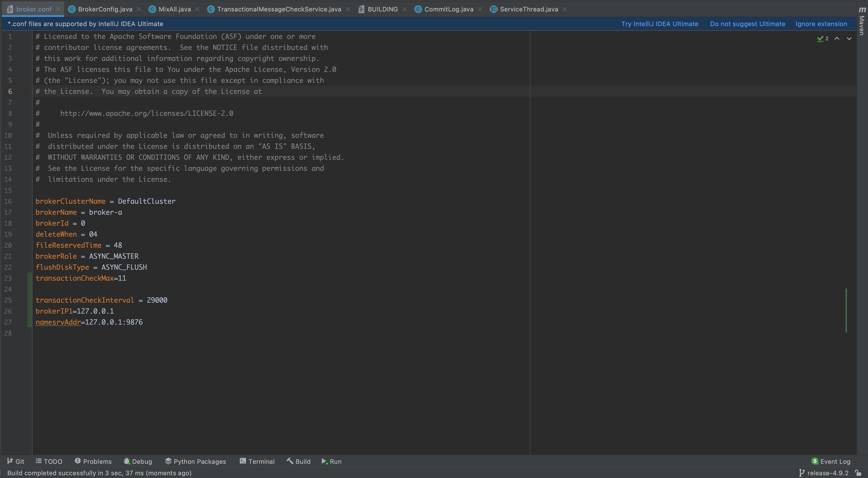Screen dimensions: 868x478
Task: Switch to BrokerConfig.java tab
Action: (105, 9)
